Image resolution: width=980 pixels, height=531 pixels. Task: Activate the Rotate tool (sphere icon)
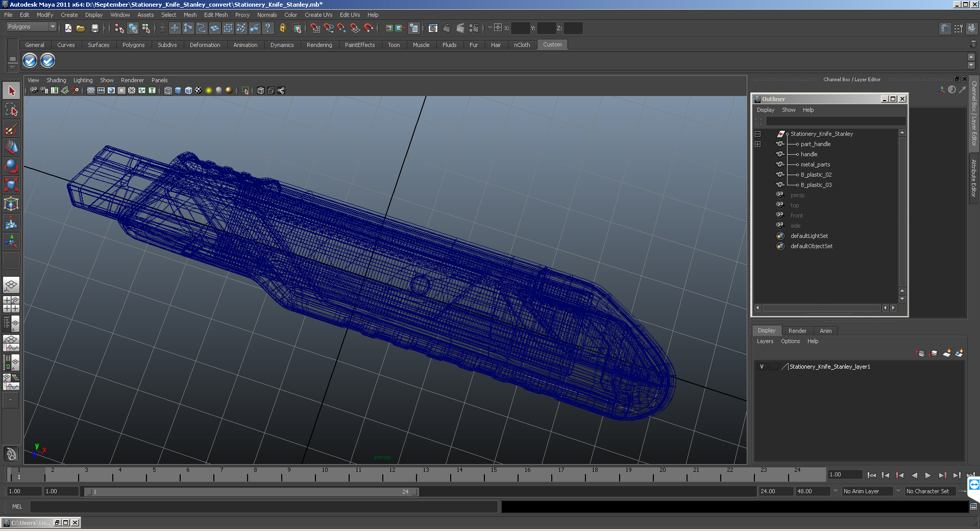pos(11,166)
